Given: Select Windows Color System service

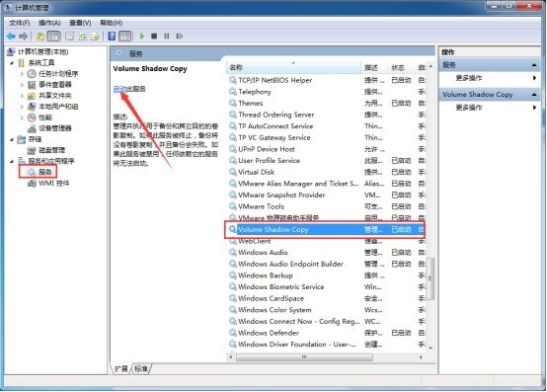Looking at the screenshot, I should (x=326, y=310).
